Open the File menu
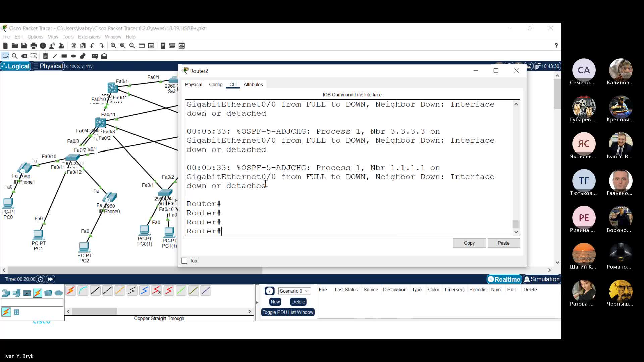This screenshot has width=644, height=362. 6,37
